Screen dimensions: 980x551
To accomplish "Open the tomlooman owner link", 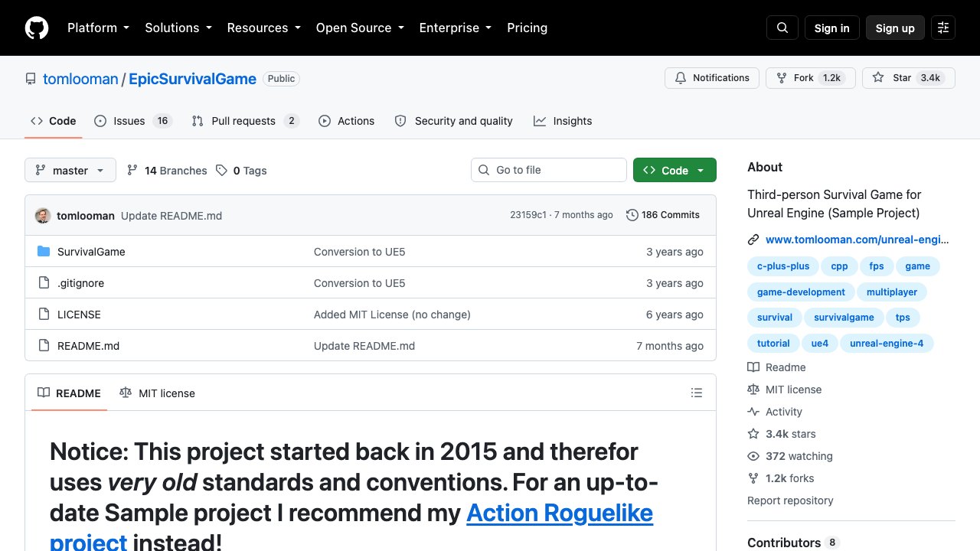I will 80,79.
